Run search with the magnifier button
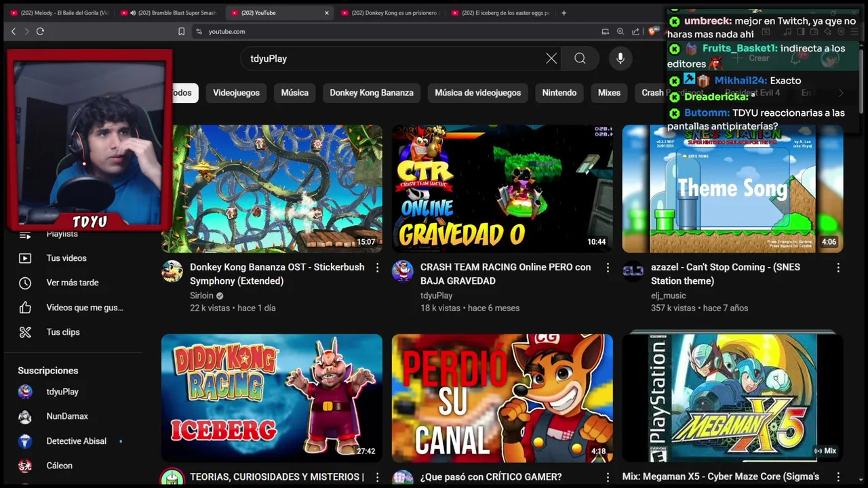The image size is (868, 488). 580,58
